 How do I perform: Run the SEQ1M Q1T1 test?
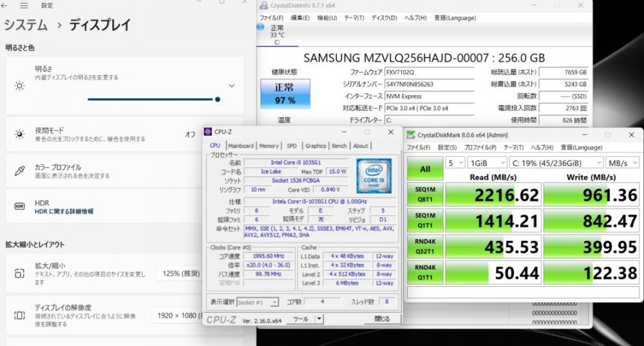(425, 220)
